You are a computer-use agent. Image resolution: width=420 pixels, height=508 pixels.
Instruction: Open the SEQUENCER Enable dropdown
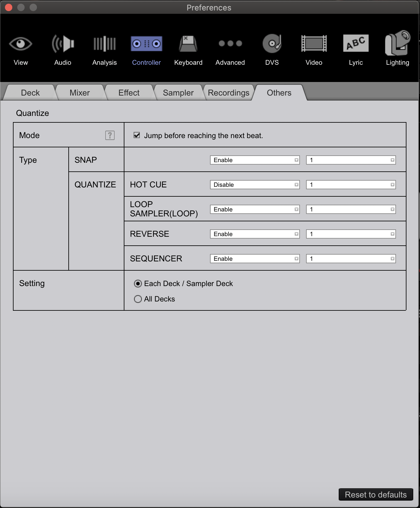point(255,259)
